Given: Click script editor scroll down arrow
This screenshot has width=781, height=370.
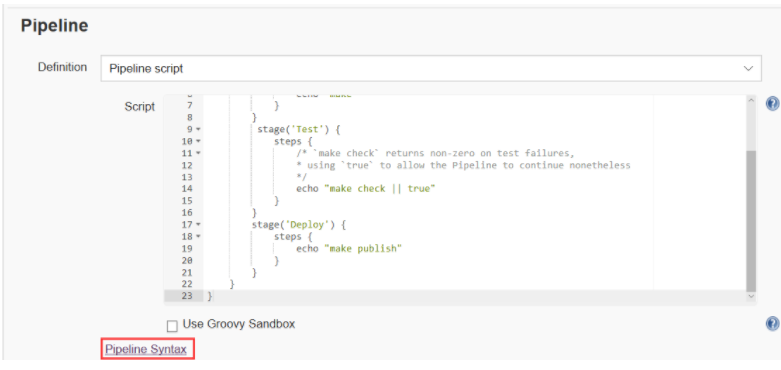Looking at the screenshot, I should coord(751,296).
